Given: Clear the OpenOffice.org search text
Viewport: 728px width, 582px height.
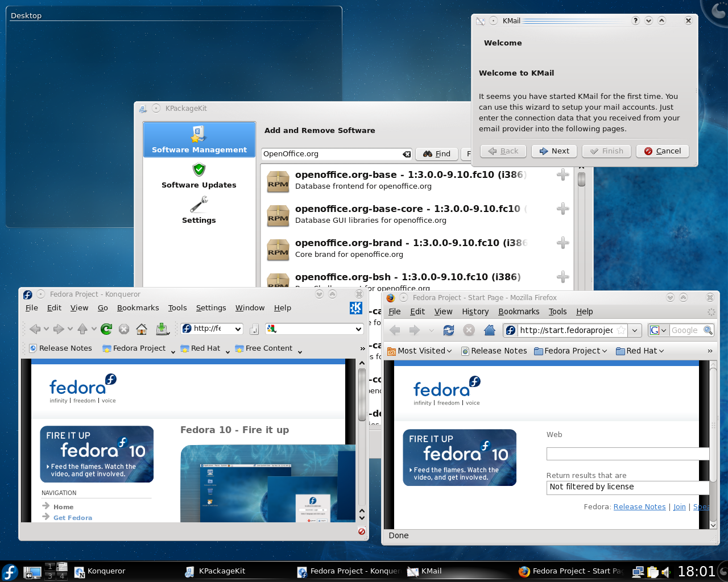Looking at the screenshot, I should [407, 154].
